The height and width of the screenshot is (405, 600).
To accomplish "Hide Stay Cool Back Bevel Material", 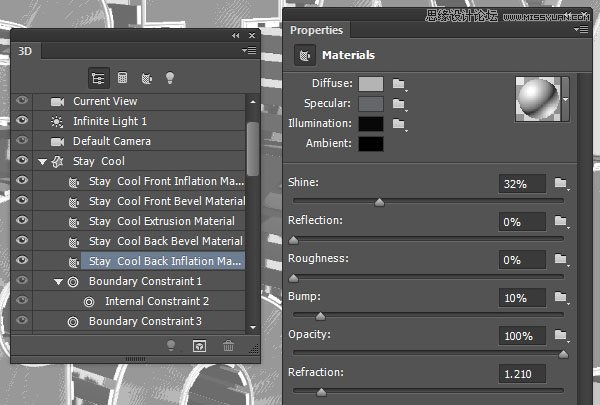I will tap(22, 240).
